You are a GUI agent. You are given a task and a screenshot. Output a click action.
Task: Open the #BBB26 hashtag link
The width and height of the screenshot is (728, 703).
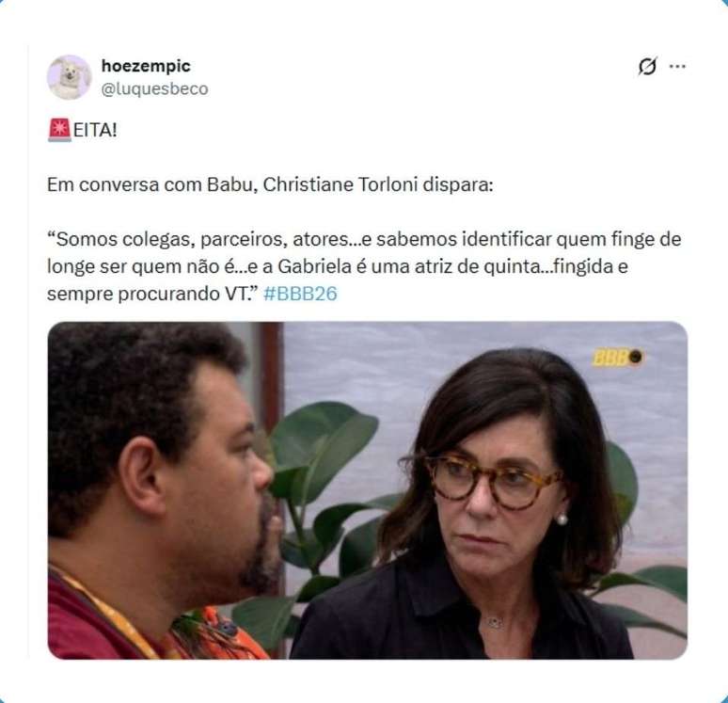pos(300,294)
